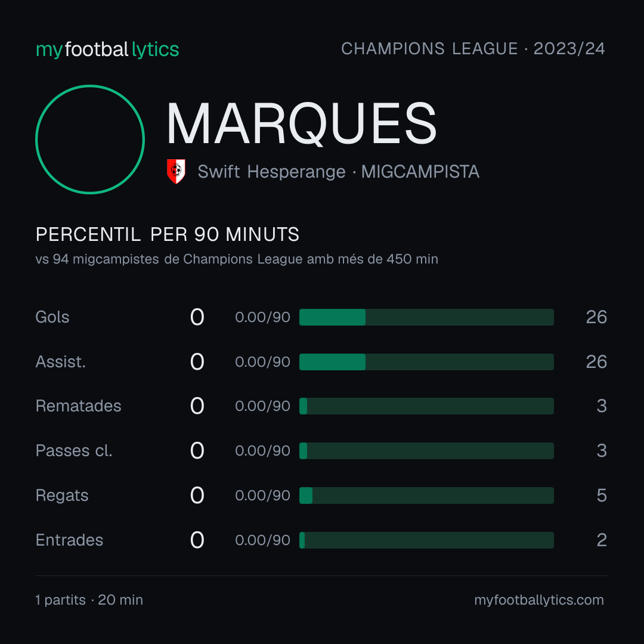Click the MARQUES player name heading
644x644 pixels.
[301, 123]
